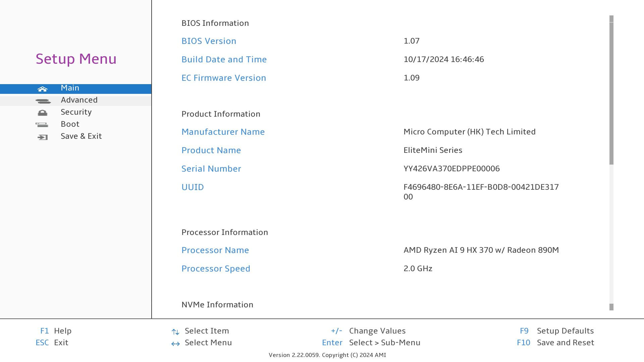Click the padlock icon beside Security
The width and height of the screenshot is (644, 362).
click(43, 113)
